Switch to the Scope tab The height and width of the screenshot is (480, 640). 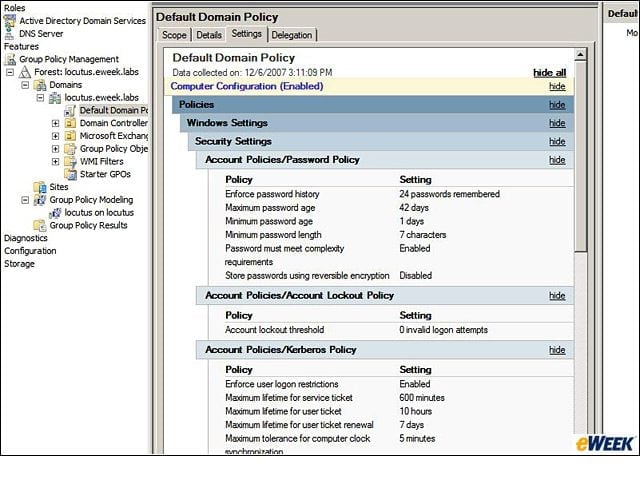[174, 35]
